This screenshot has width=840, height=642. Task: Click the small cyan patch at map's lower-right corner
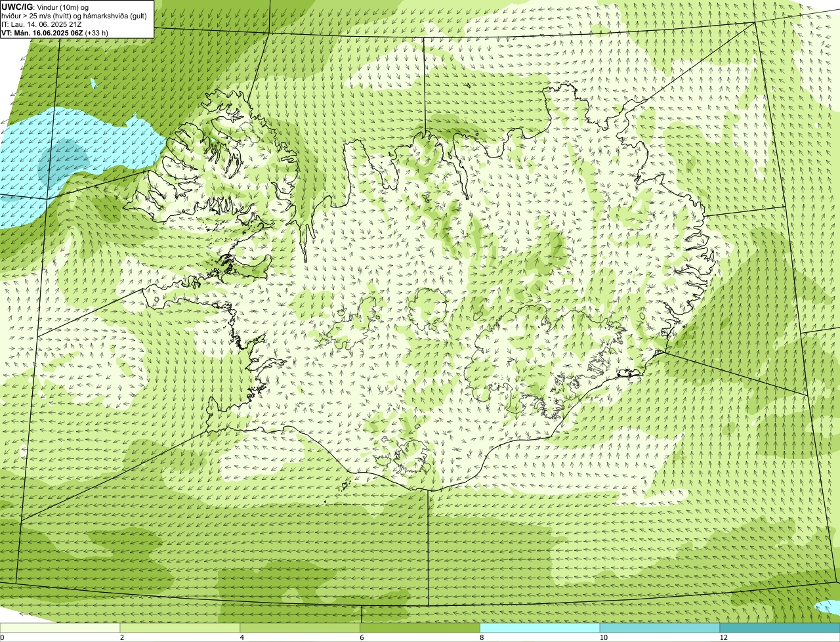[828, 607]
